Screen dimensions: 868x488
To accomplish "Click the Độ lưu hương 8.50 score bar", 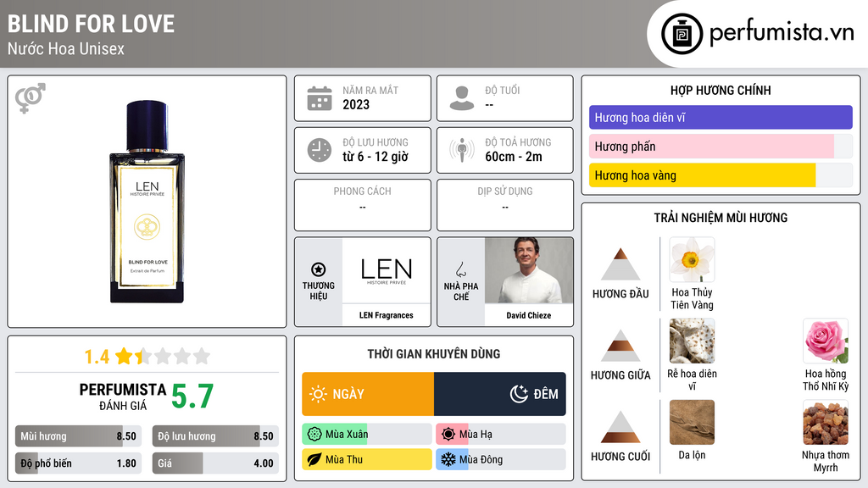I will pos(215,436).
